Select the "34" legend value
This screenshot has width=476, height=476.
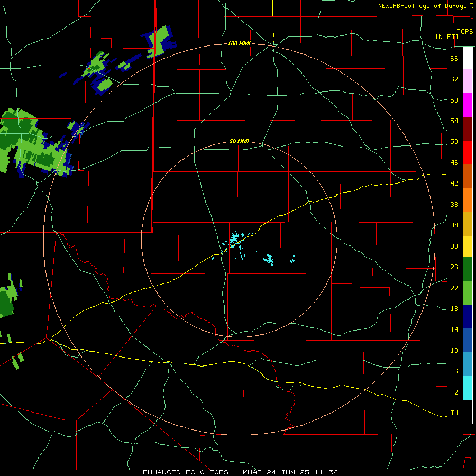coord(454,225)
